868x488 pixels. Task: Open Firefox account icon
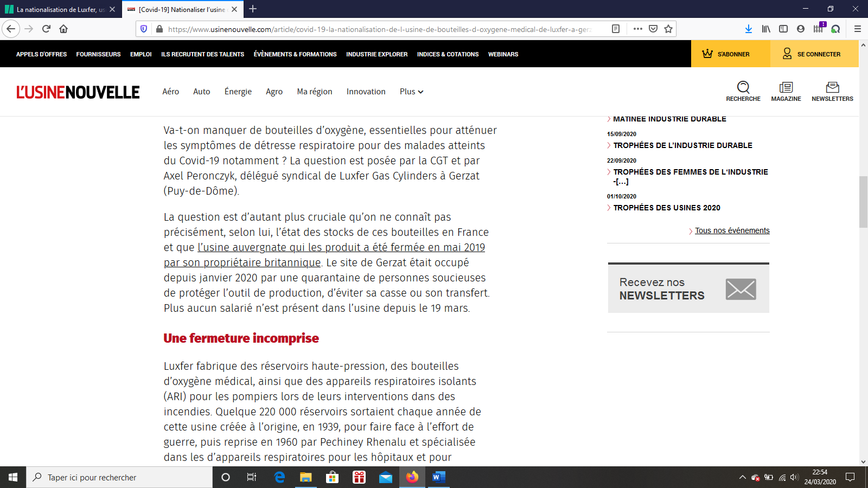(801, 29)
